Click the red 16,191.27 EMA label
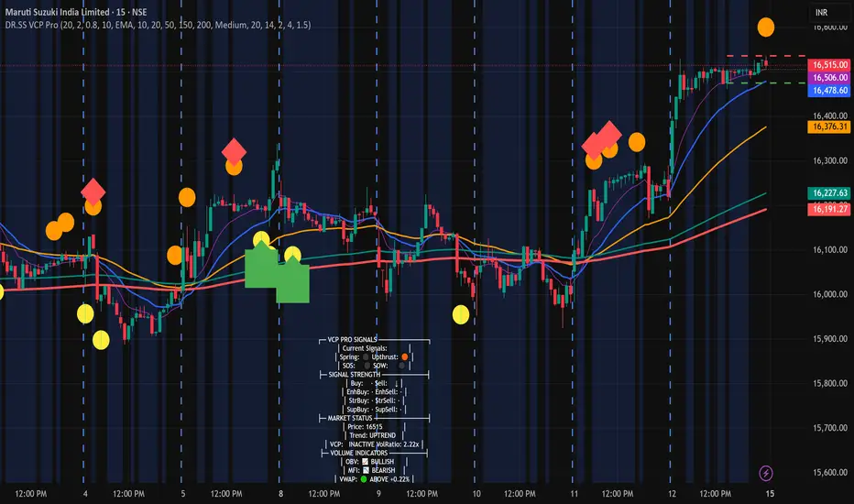The image size is (854, 504). point(829,209)
